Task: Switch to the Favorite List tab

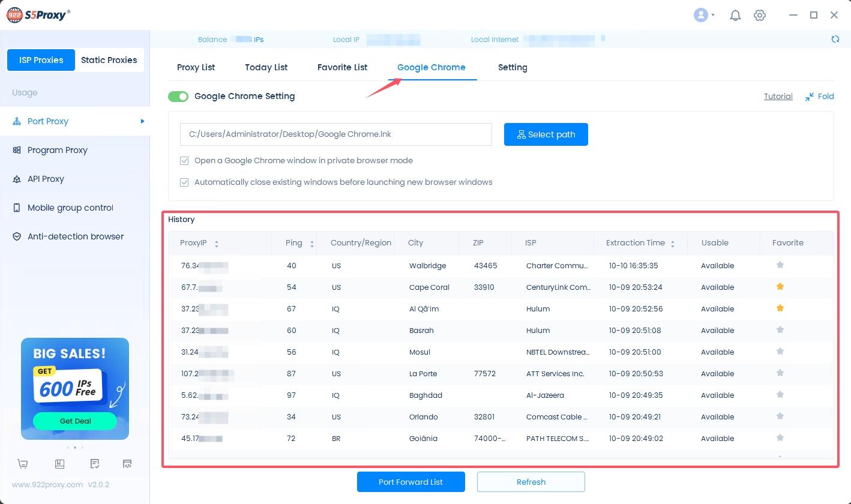Action: pyautogui.click(x=342, y=67)
